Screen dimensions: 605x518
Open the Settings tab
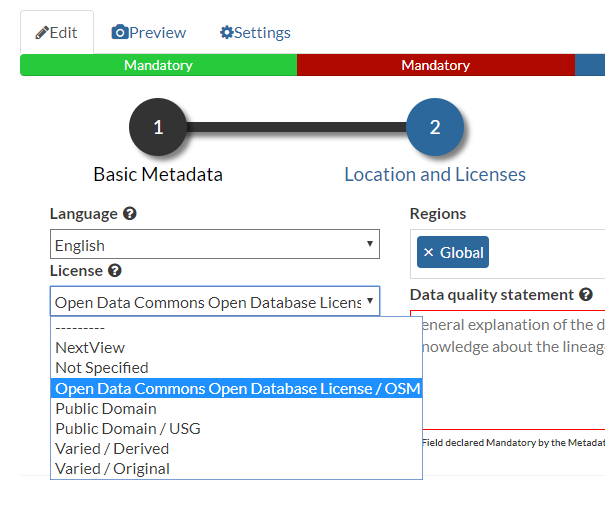255,32
